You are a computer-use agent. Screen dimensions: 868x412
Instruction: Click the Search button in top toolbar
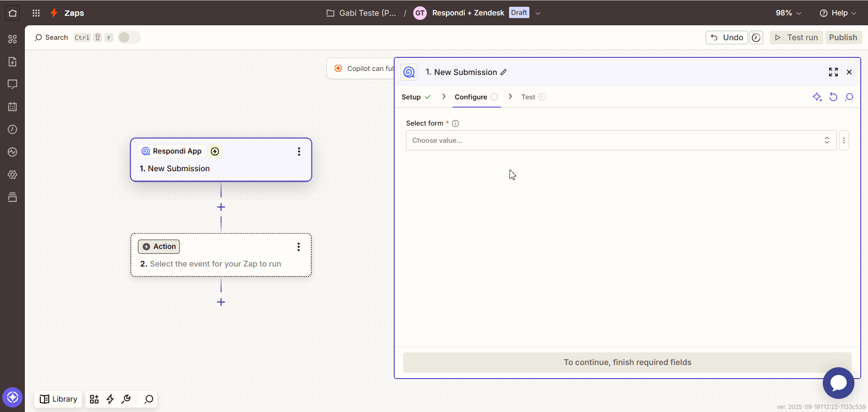click(51, 37)
